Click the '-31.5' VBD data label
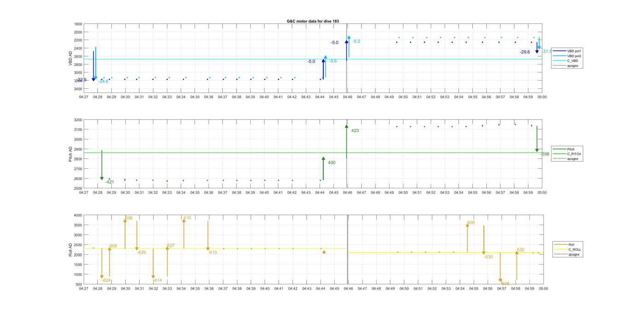Screen dimensions: 644x319 coord(546,52)
